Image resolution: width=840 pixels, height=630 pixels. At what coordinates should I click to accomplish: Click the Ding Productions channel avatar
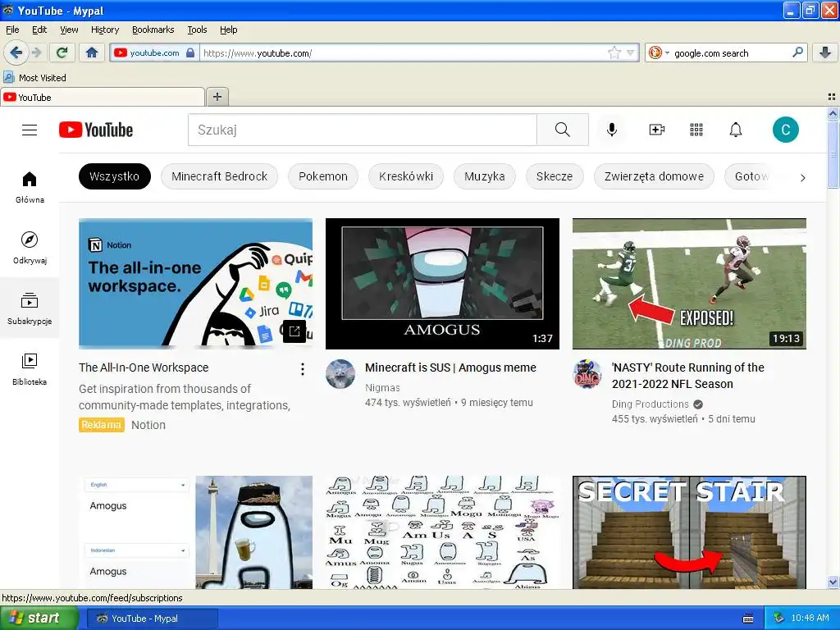tap(587, 374)
